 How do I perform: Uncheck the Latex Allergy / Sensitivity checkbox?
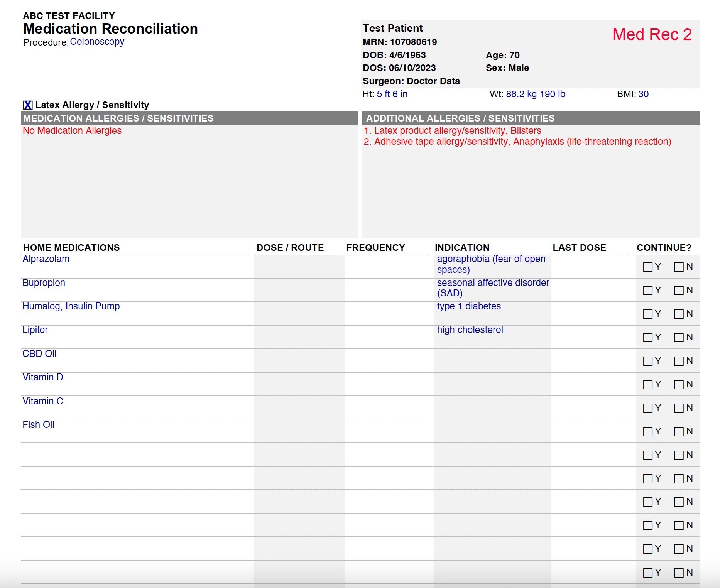28,105
